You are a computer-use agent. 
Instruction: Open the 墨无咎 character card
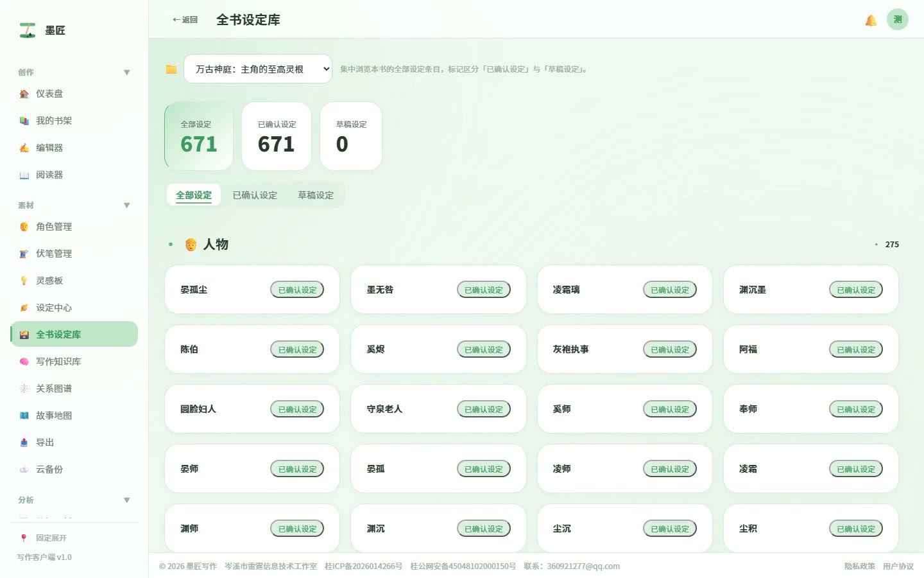(x=438, y=290)
